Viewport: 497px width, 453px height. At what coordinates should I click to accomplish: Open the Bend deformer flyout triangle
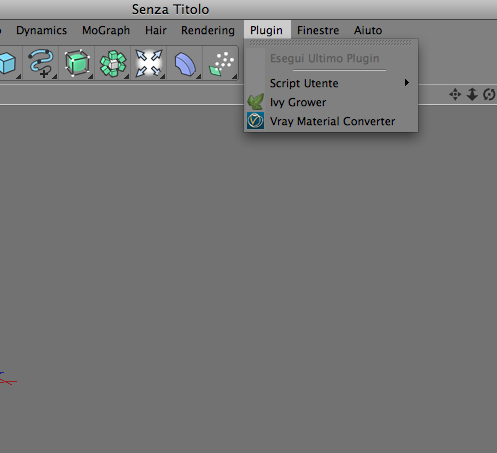199,77
